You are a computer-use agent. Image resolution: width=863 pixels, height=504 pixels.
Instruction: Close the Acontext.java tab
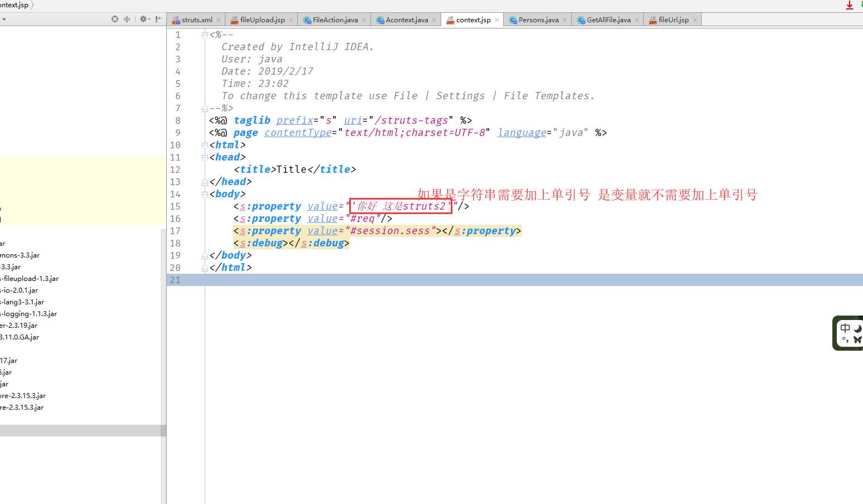pos(435,20)
